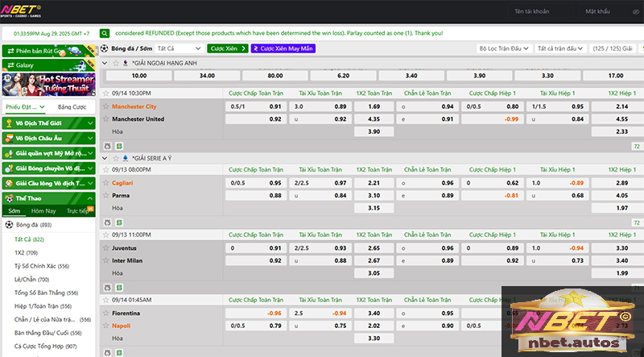Click the NBET logo in the header
Viewport: 644px width, 357px height.
pos(25,11)
